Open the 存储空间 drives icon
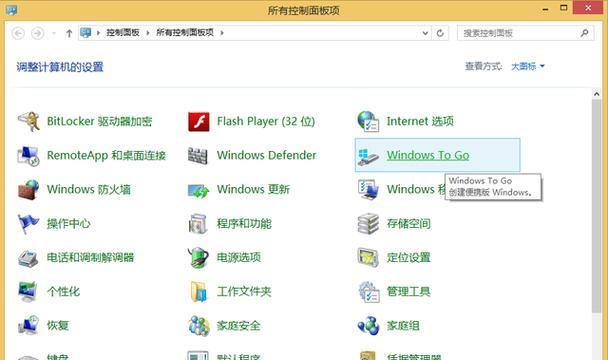Viewport: 608px width, 360px height. [x=368, y=223]
